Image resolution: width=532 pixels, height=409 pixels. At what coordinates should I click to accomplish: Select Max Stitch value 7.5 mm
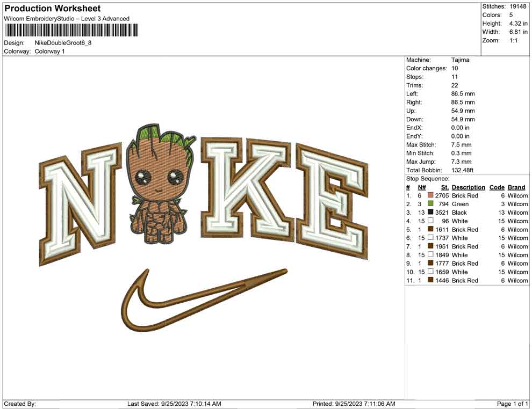click(461, 145)
